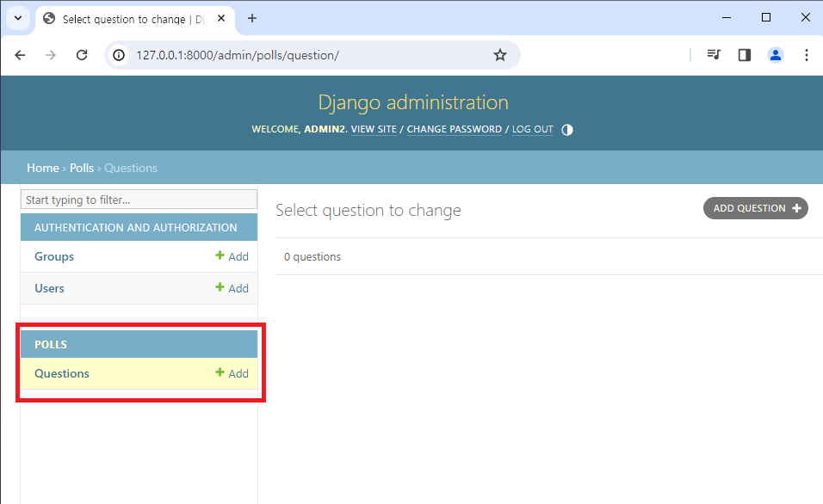This screenshot has width=823, height=504.
Task: Select the 'Select question to change' tab
Action: pos(134,19)
